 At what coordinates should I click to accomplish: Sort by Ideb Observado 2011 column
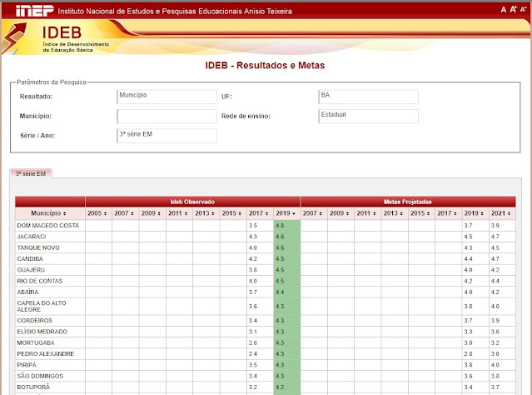(179, 213)
